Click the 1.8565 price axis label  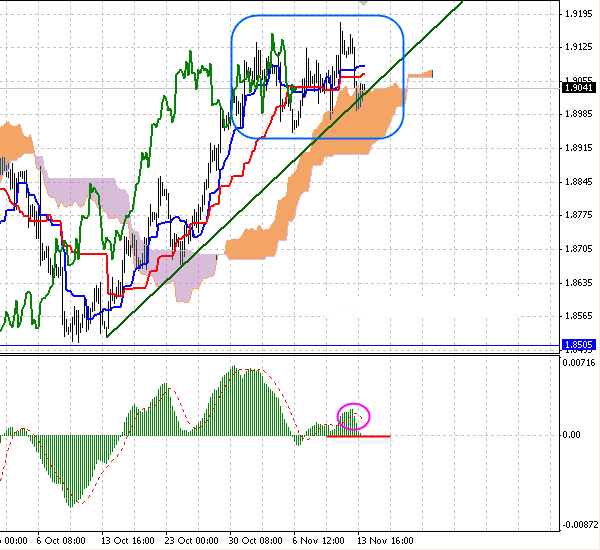pyautogui.click(x=579, y=316)
